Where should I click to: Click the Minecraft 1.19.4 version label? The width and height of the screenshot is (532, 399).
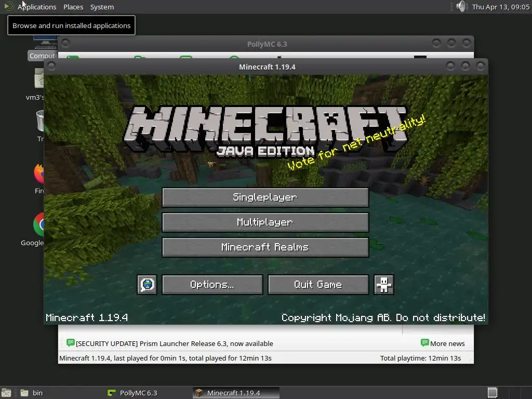(87, 317)
